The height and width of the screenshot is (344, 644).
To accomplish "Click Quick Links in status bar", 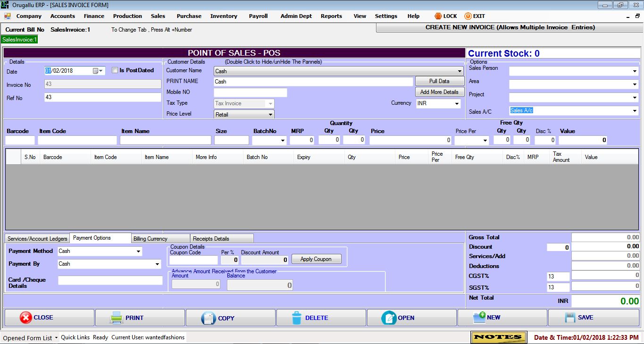I will point(75,337).
